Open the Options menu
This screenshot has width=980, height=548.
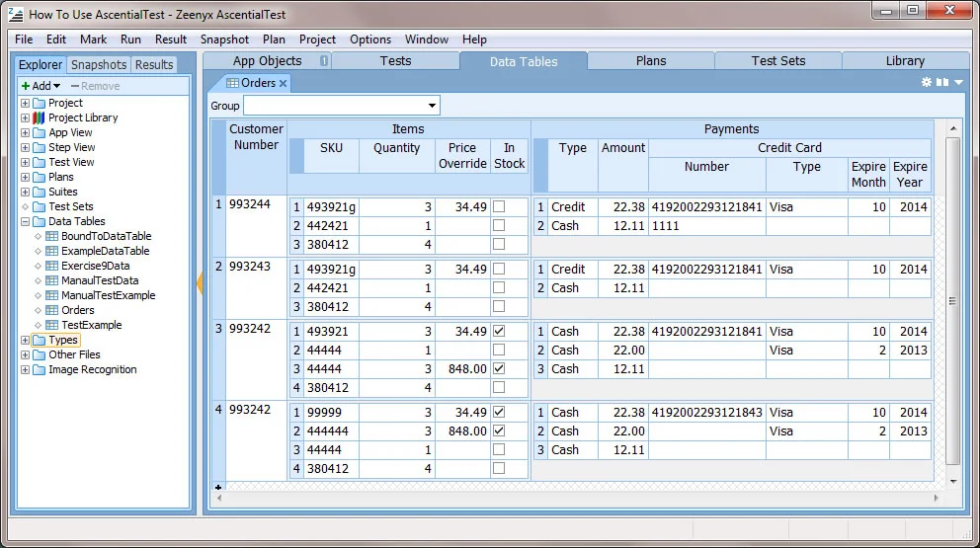pos(370,39)
